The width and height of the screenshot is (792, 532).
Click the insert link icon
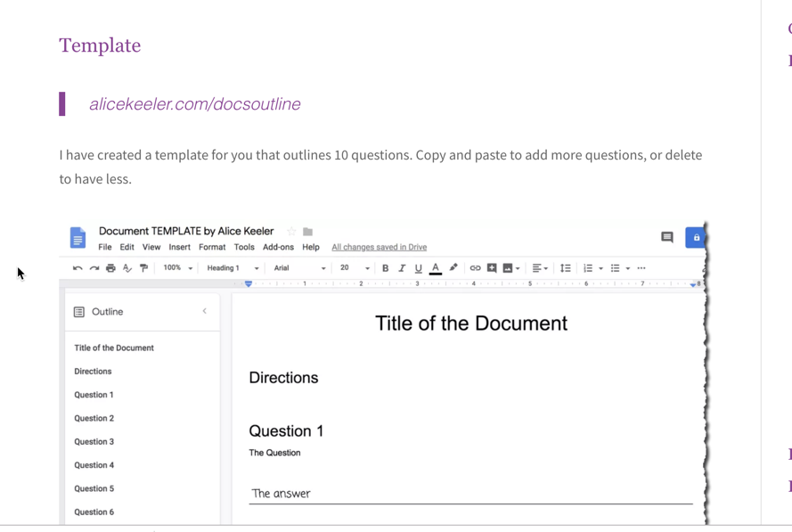pos(476,268)
